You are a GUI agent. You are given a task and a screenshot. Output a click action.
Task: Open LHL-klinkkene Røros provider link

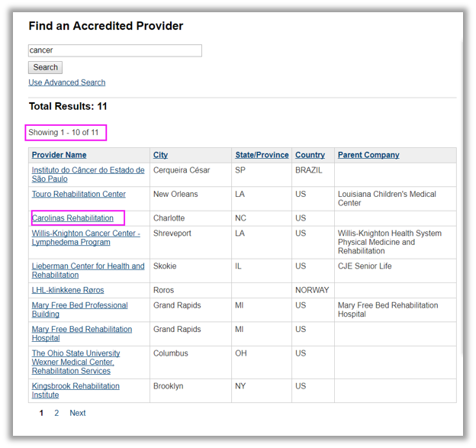click(68, 290)
